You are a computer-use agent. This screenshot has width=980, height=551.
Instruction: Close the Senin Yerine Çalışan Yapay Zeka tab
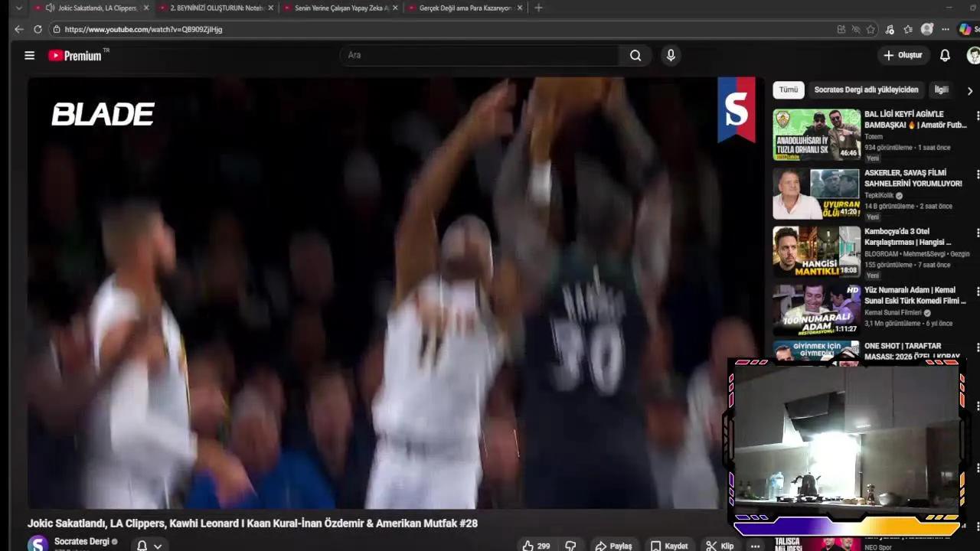pyautogui.click(x=395, y=8)
